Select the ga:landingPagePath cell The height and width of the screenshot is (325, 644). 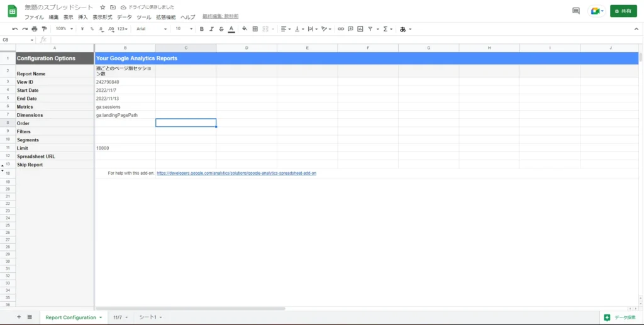[x=125, y=115]
